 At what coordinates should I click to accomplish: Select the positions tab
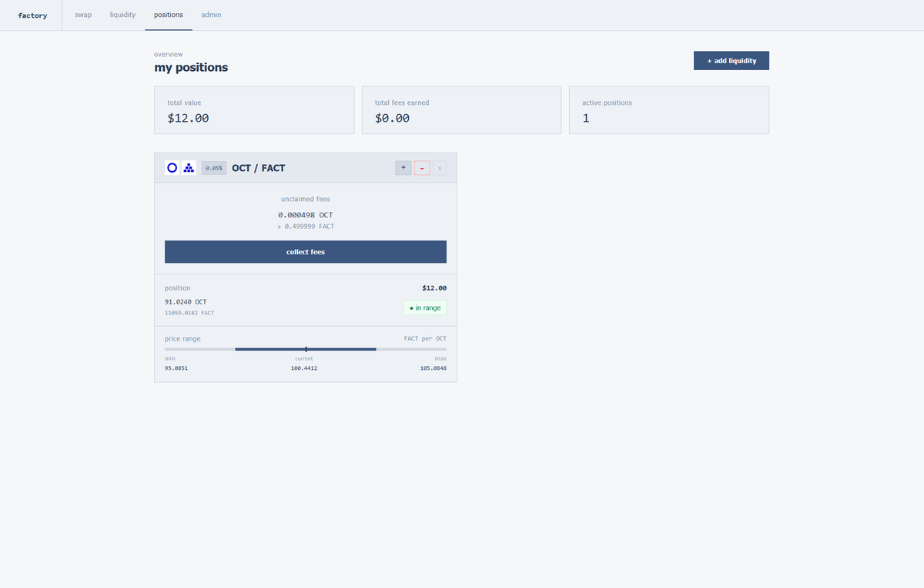coord(169,15)
